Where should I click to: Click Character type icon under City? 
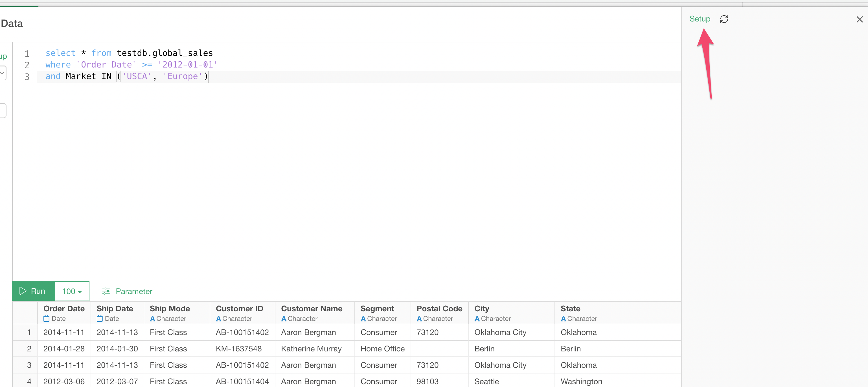(x=477, y=319)
